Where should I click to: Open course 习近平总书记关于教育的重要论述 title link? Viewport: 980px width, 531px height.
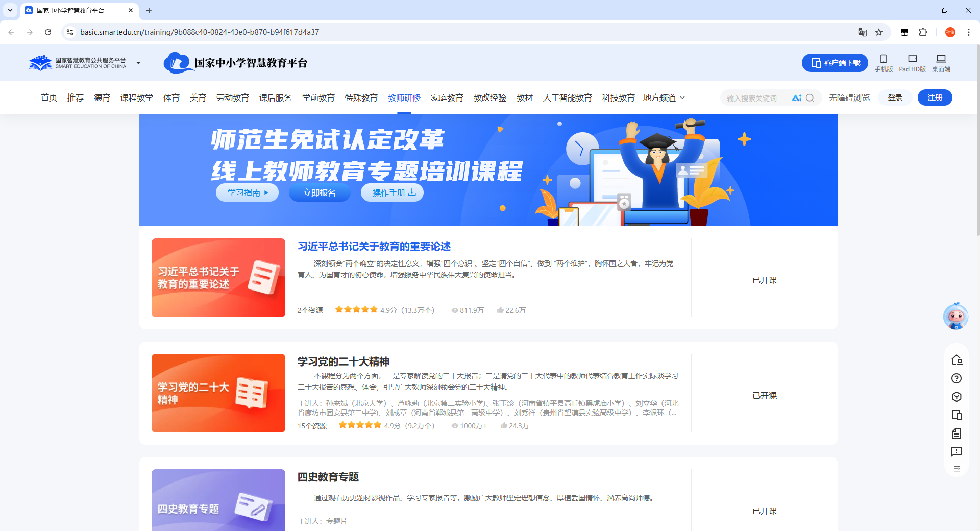coord(374,247)
